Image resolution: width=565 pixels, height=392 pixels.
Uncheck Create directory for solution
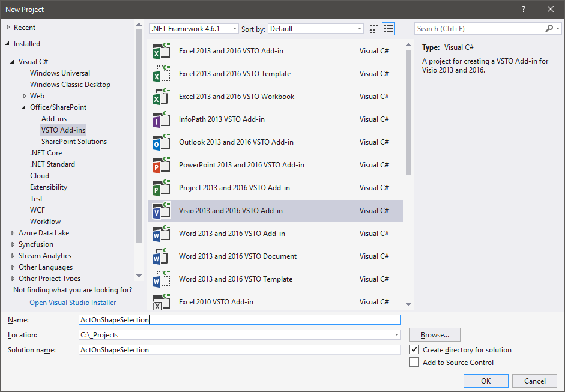414,349
